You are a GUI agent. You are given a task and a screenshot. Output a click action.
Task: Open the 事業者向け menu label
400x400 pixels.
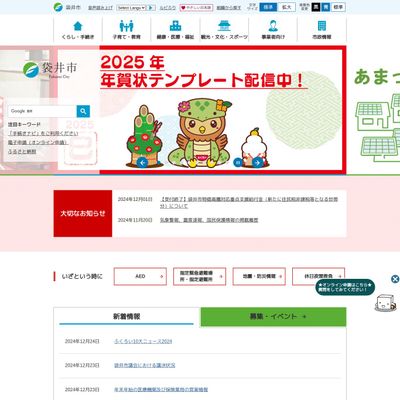273,37
